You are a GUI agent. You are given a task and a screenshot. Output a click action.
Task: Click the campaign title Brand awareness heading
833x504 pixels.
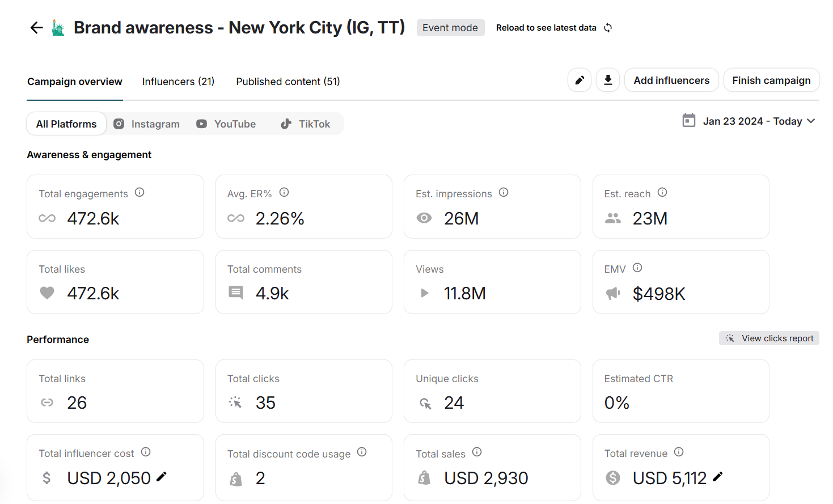click(x=239, y=27)
